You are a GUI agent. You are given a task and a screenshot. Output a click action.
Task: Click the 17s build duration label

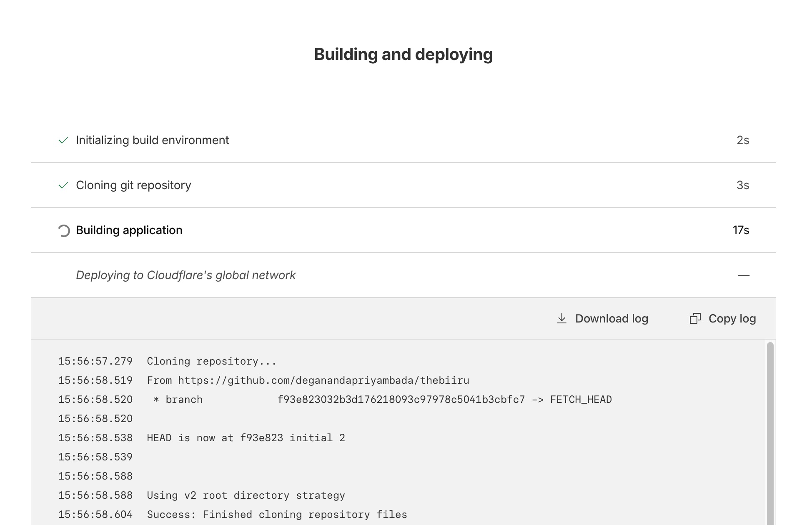point(741,230)
